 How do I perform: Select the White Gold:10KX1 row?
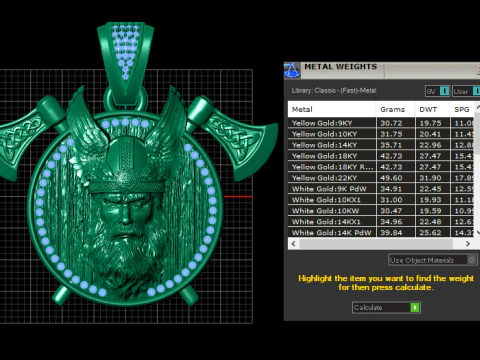[x=381, y=200]
